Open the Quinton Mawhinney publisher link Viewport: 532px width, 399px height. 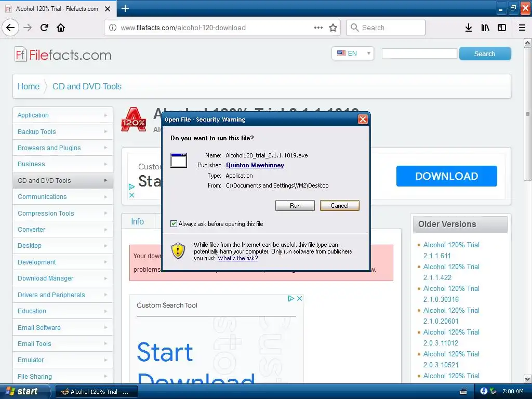255,165
